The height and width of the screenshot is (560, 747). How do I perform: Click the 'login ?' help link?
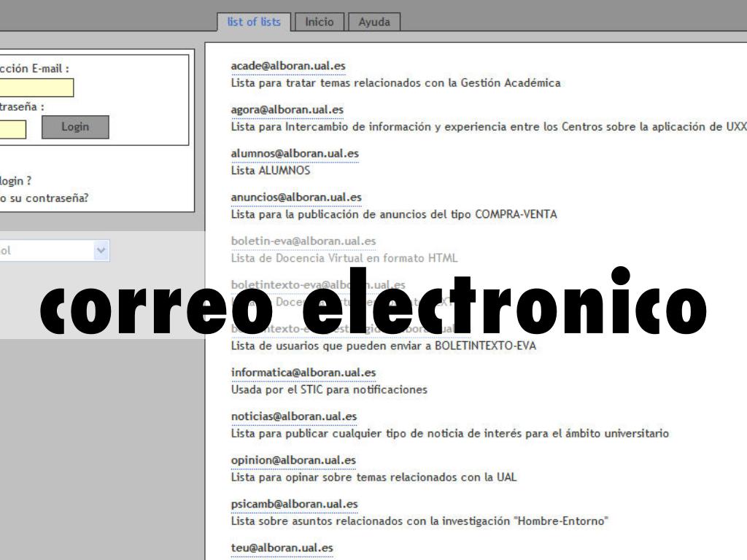tap(15, 180)
